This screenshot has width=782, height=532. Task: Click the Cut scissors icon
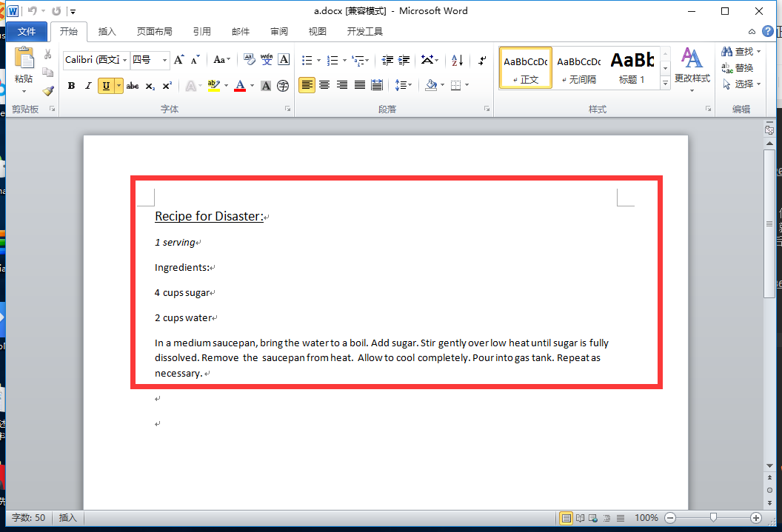point(48,54)
